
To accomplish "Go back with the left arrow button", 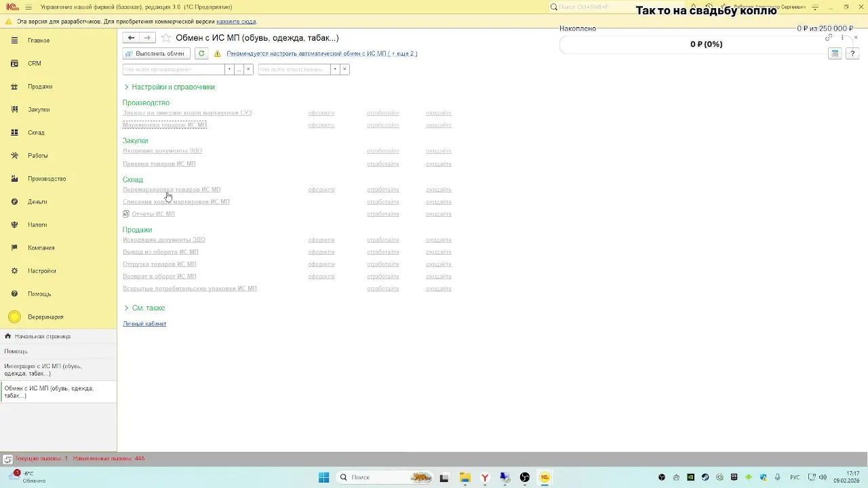I will (132, 38).
